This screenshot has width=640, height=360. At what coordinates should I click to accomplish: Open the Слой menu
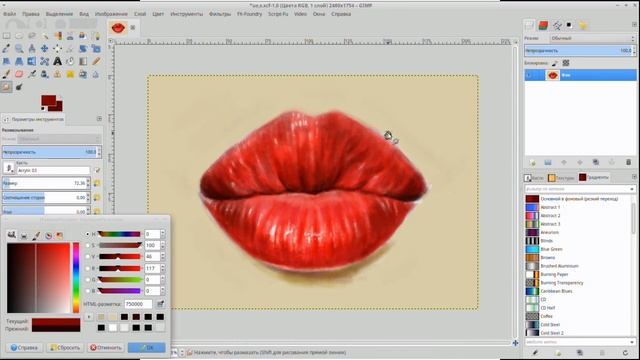(140, 14)
